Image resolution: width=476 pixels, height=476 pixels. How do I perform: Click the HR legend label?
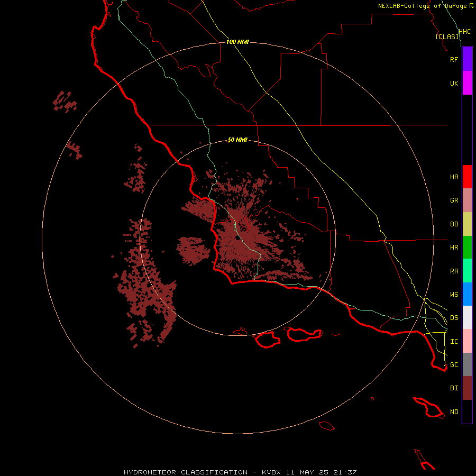[x=454, y=248]
